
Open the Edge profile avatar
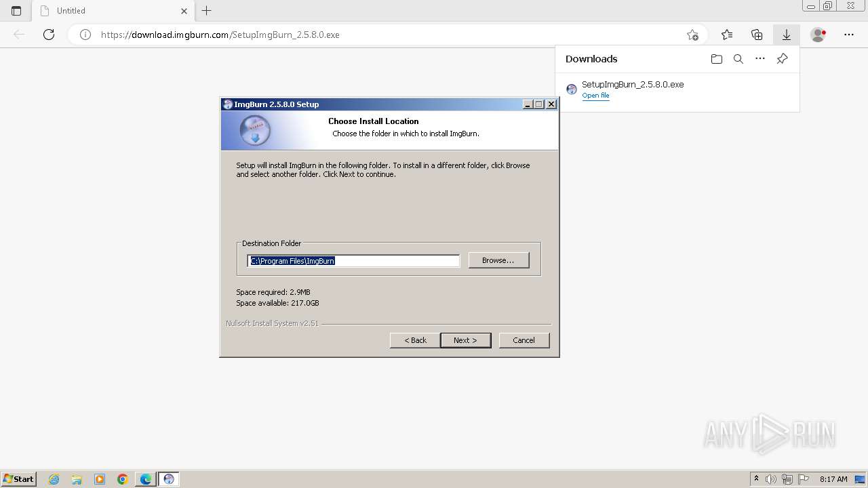(818, 35)
